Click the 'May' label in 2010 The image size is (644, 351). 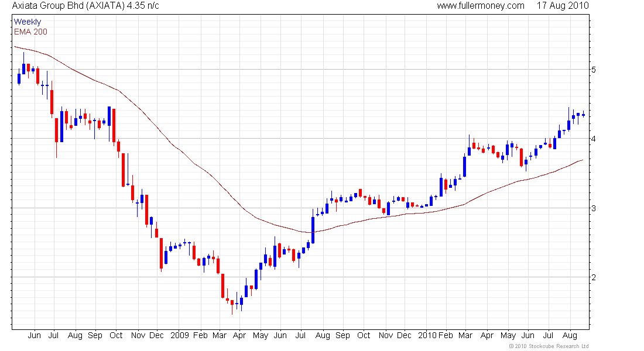point(508,335)
